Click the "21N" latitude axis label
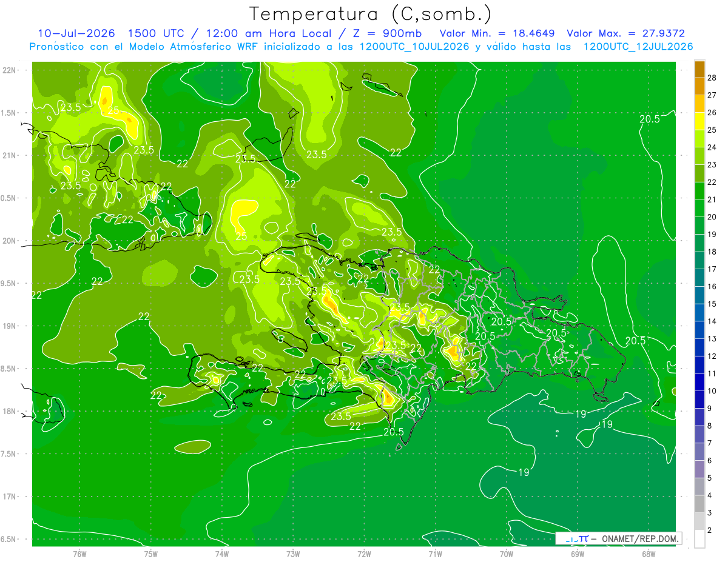The width and height of the screenshot is (728, 562). pyautogui.click(x=10, y=156)
